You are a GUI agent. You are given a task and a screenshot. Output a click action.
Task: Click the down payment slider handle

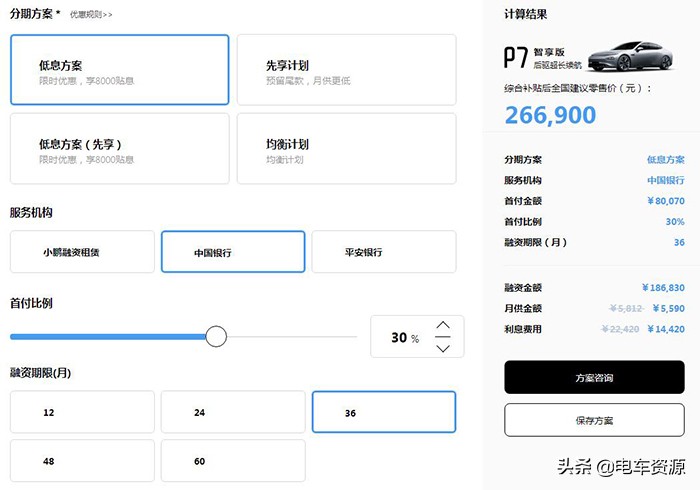click(216, 336)
